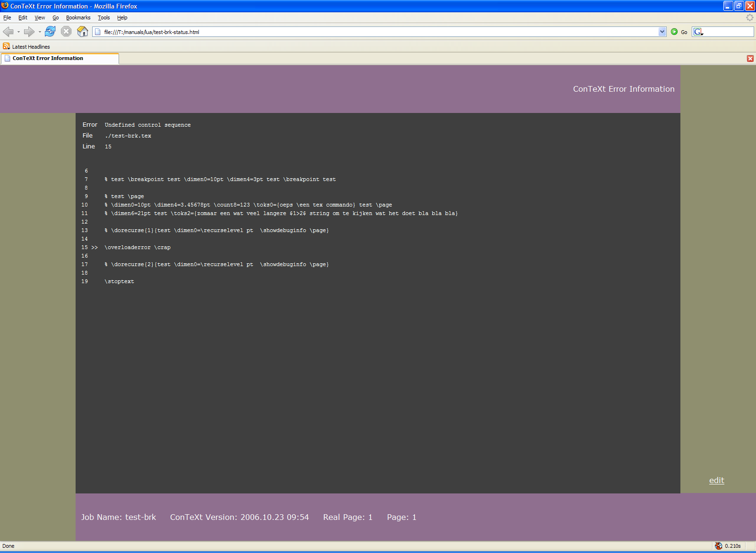This screenshot has height=553, width=756.
Task: Restore down the Firefox window
Action: (739, 6)
